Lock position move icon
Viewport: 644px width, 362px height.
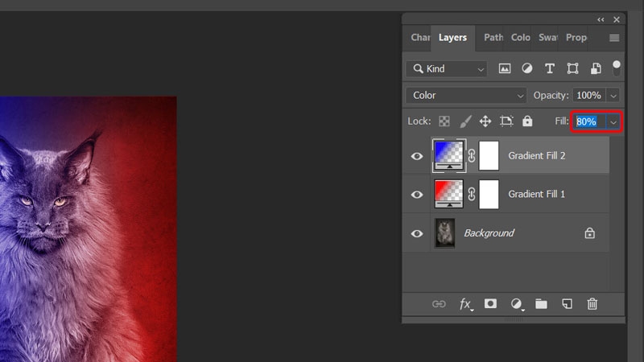point(485,121)
